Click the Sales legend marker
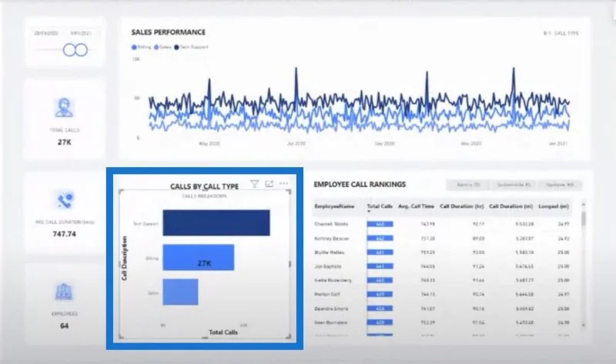616x364 pixels. (156, 47)
